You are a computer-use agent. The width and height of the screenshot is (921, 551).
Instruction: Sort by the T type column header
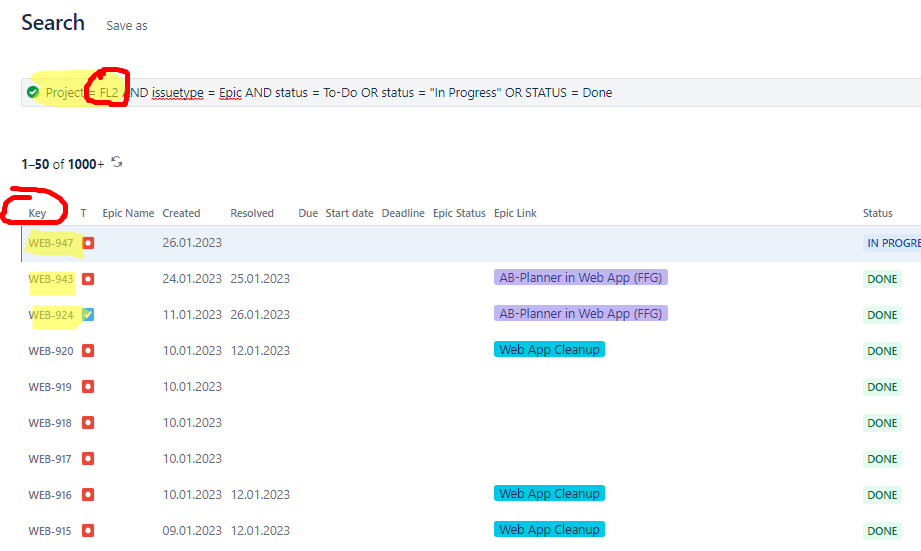coord(83,213)
